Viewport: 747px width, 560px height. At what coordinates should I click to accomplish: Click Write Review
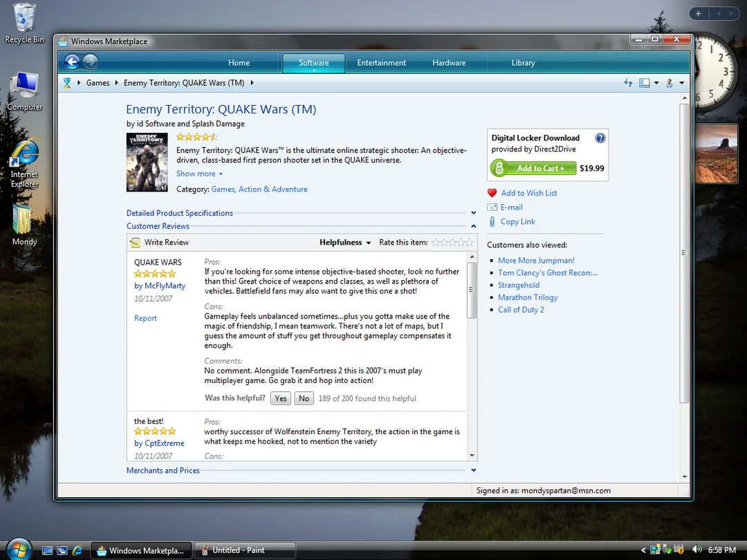point(166,243)
